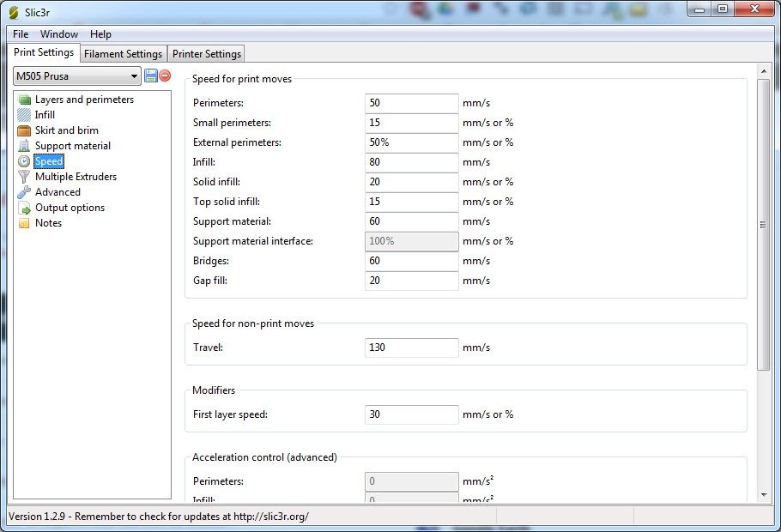Click the Support material icon
The image size is (781, 532).
click(24, 146)
